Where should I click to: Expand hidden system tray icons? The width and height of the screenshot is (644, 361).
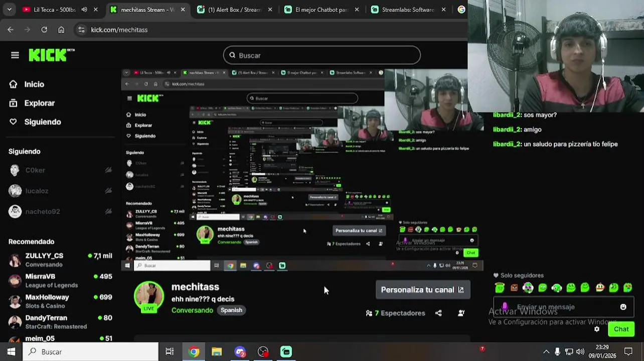tap(546, 351)
